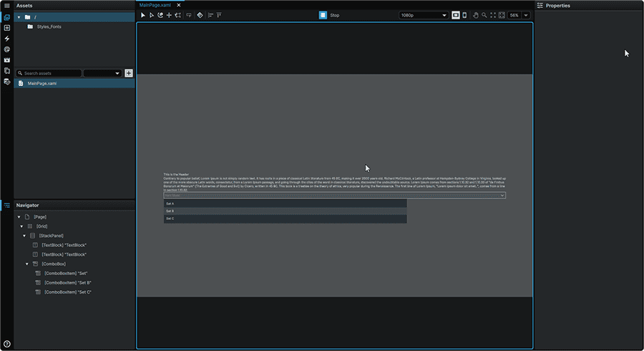Image resolution: width=644 pixels, height=351 pixels.
Task: Open the 1080p resolution dropdown
Action: pos(423,15)
